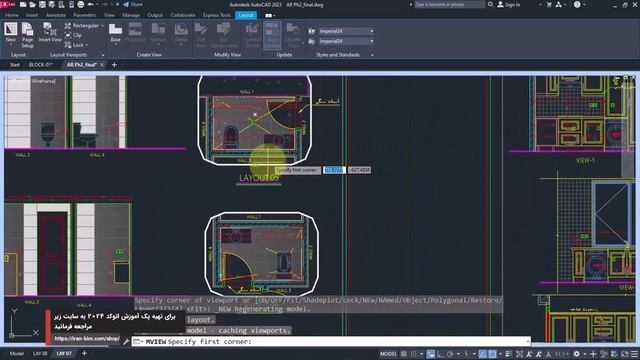640x360 pixels.
Task: Open the Output ribbon tab
Action: pyautogui.click(x=155, y=15)
